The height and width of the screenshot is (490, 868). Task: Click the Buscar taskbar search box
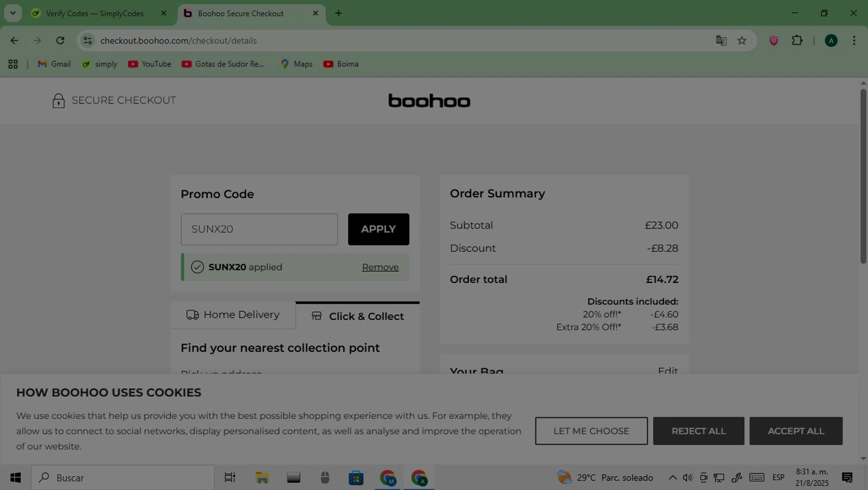[x=123, y=477]
